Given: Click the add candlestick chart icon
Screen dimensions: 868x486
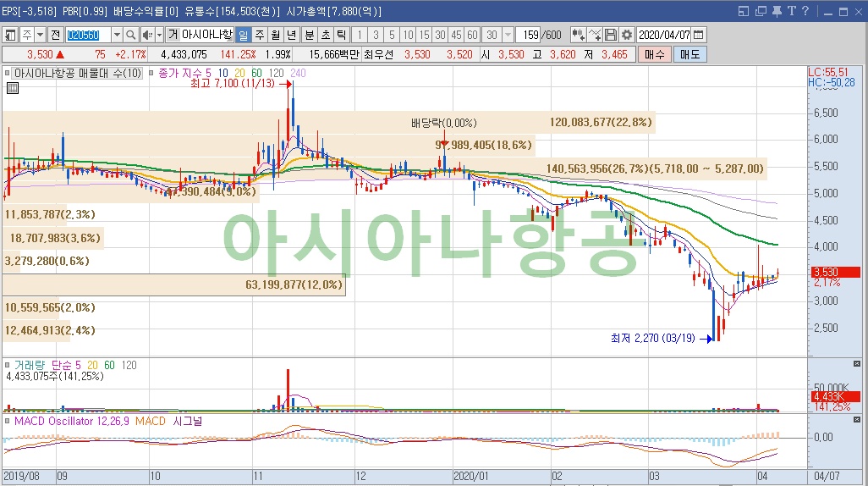Looking at the screenshot, I should (x=578, y=35).
